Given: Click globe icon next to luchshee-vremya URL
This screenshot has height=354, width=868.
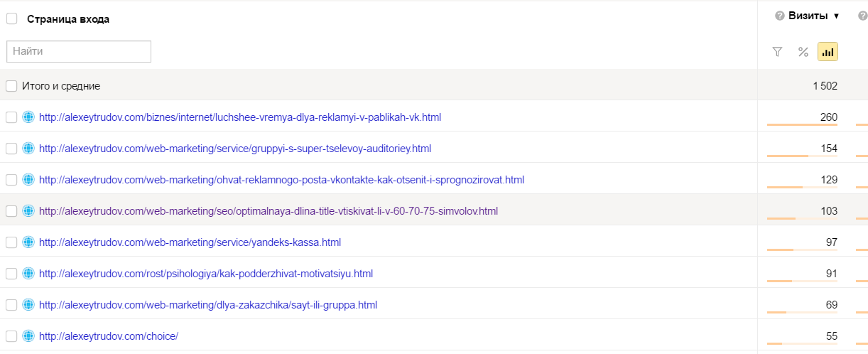Looking at the screenshot, I should coord(28,117).
